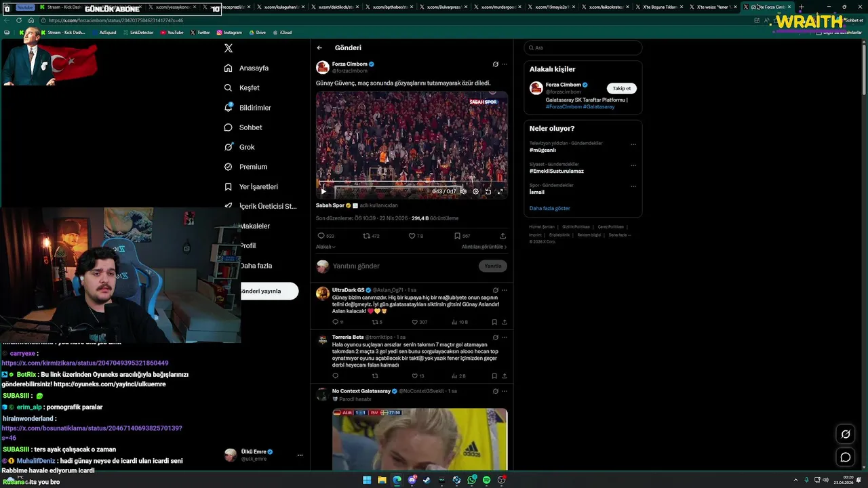
Task: Open Instagram bookmark in bookmarks bar
Action: pos(229,33)
